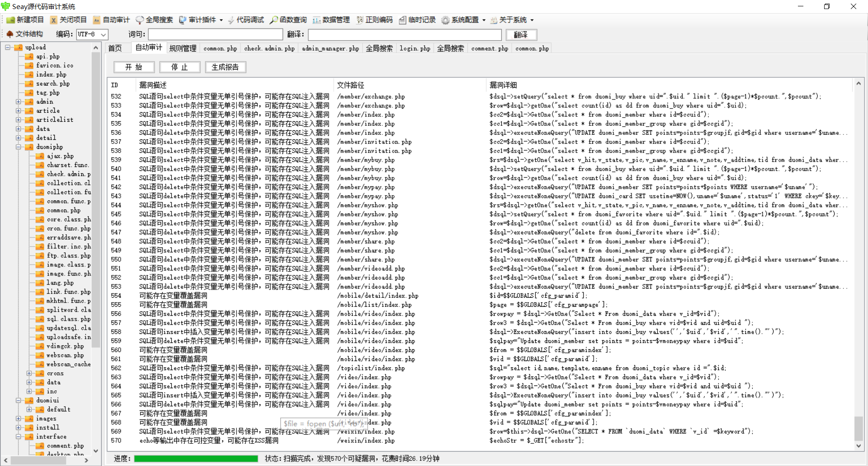
Task: Select tag.php file icon
Action: pos(29,93)
